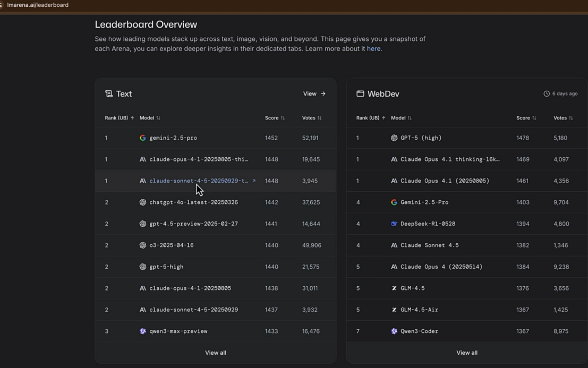Viewport: 588px width, 368px height.
Task: Click the Qwen logo beside Qwen3-Coder
Action: pos(394,331)
